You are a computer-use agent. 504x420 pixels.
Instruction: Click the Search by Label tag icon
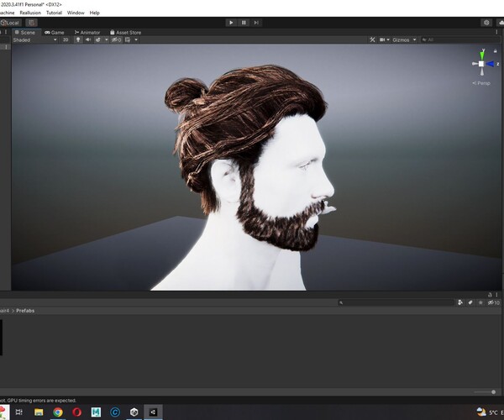click(x=470, y=302)
